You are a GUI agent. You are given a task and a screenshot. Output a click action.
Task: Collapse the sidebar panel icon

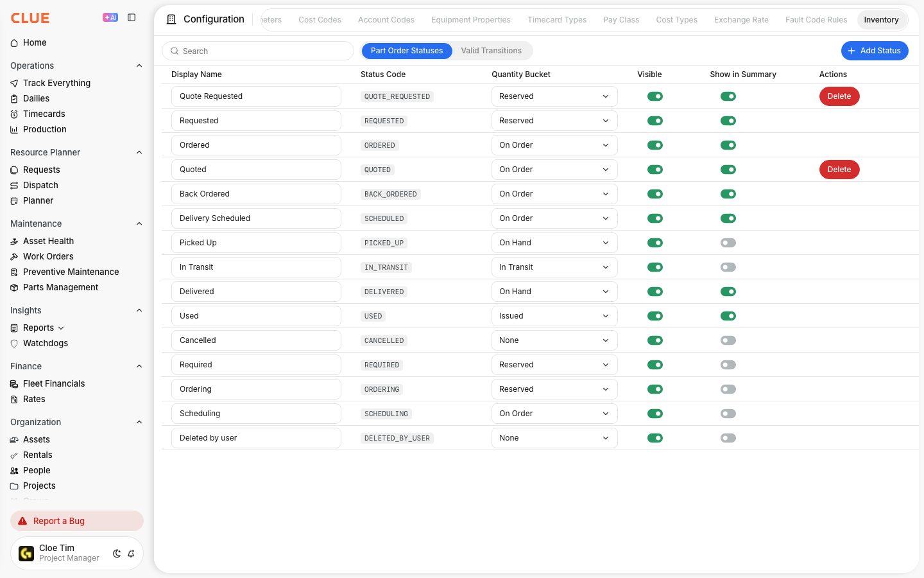(x=132, y=17)
